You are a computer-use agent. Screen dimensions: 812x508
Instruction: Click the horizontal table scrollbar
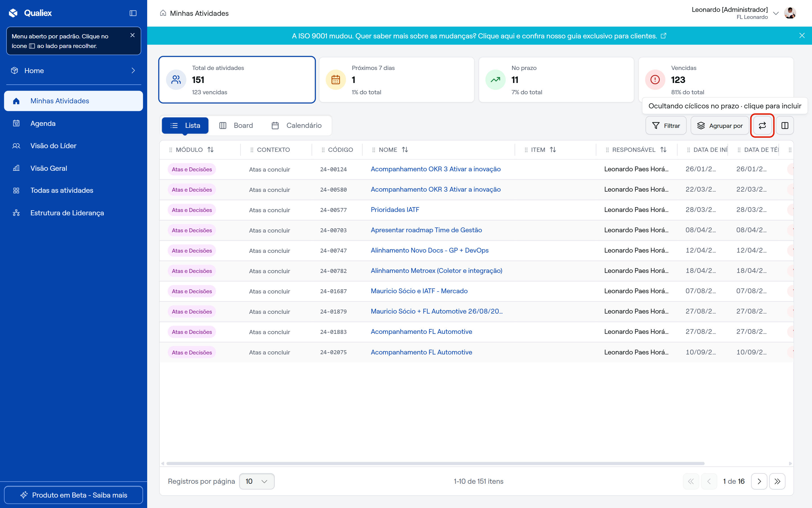tap(435, 463)
